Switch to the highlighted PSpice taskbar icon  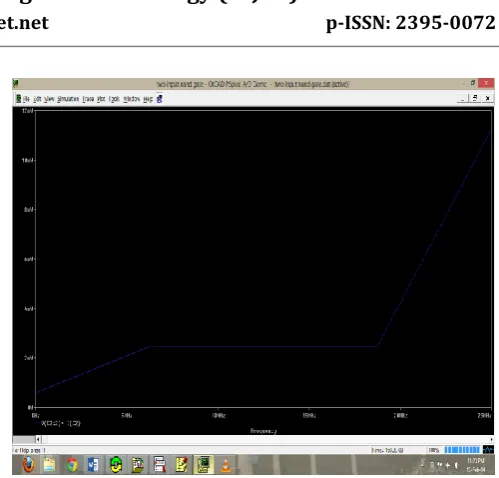[x=203, y=465]
